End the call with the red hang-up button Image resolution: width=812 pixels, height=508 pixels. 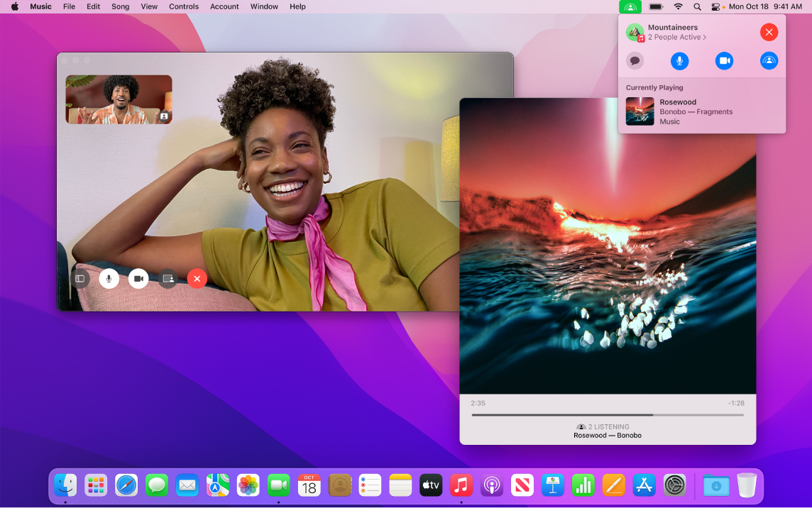tap(197, 278)
